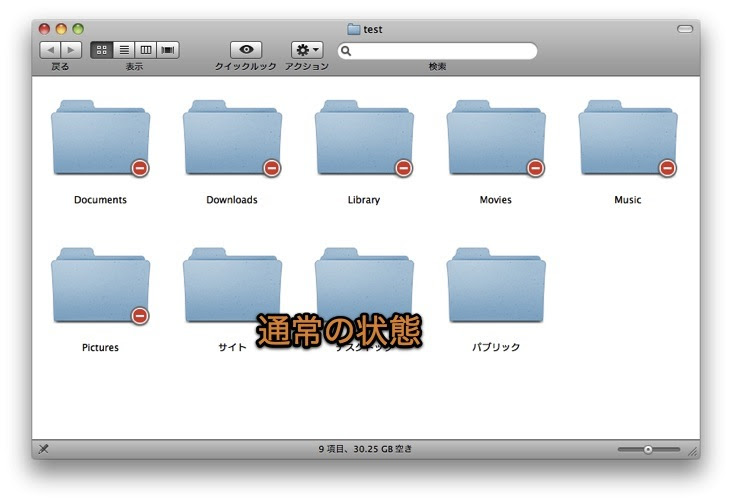Adjust the icon size slider in the status bar
Image resolution: width=732 pixels, height=503 pixels.
pyautogui.click(x=648, y=449)
